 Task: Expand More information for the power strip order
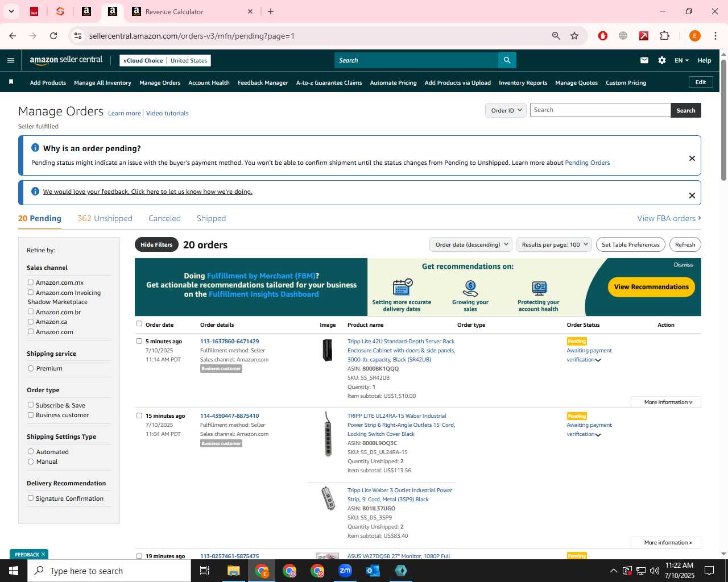point(666,542)
